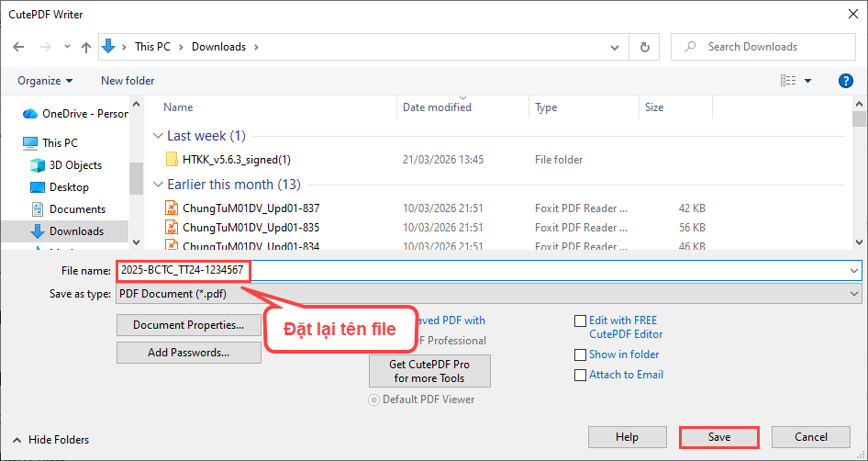
Task: Click the Attach to Email link
Action: pos(626,375)
